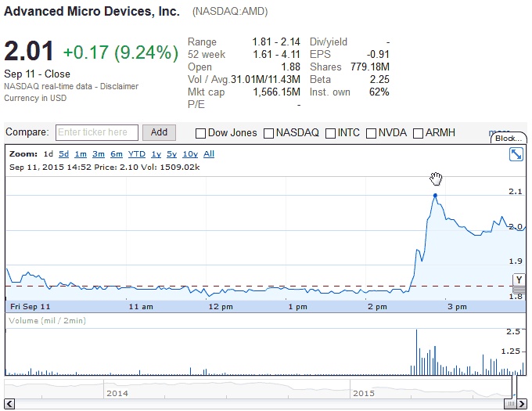The height and width of the screenshot is (411, 532).
Task: Click the Y axis settings button
Action: (519, 280)
